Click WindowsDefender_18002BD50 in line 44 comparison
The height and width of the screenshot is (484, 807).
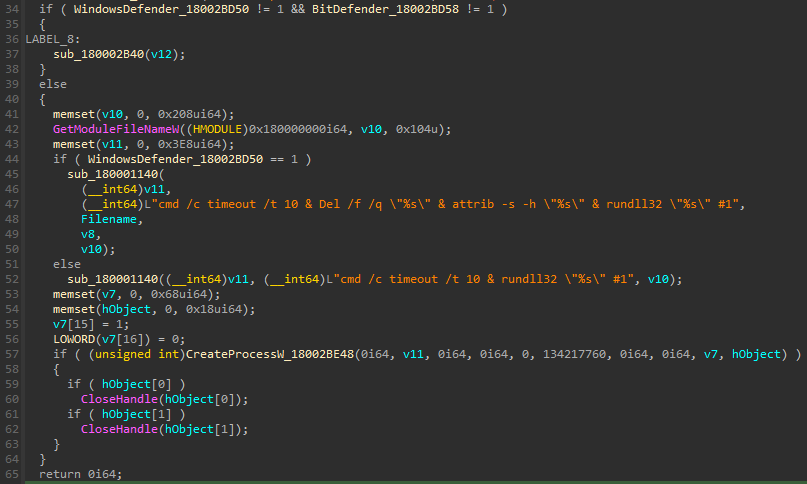point(175,159)
